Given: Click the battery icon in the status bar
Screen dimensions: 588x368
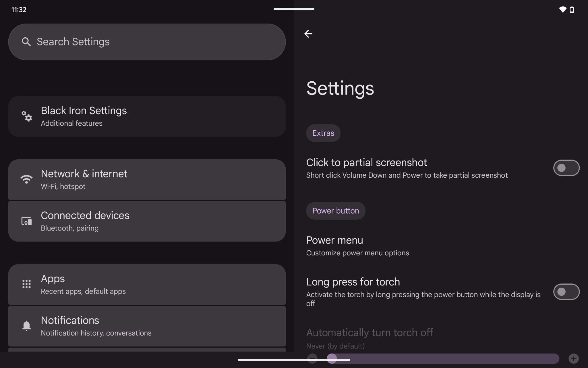Looking at the screenshot, I should tap(572, 10).
